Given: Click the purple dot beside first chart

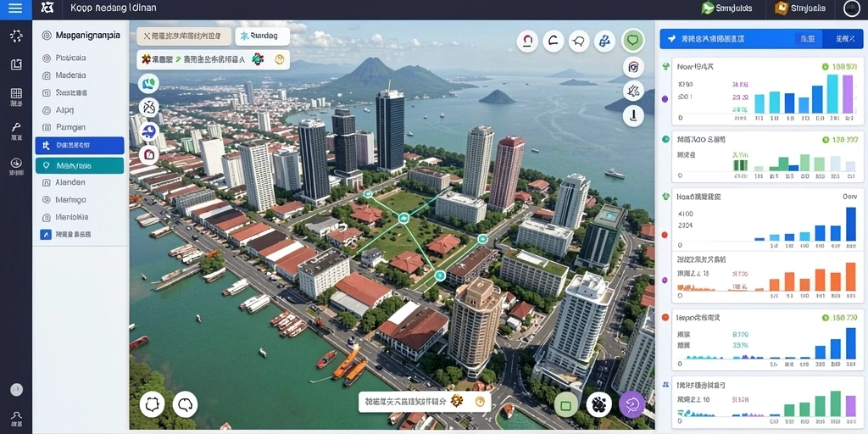Looking at the screenshot, I should tap(665, 99).
